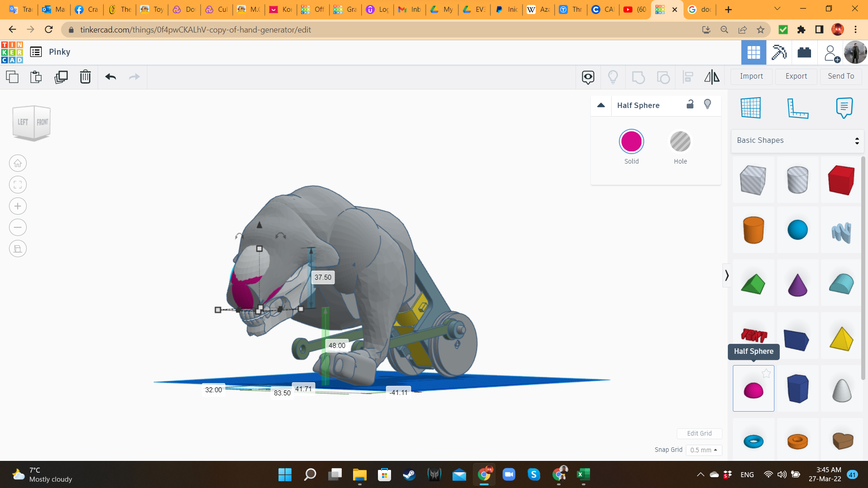Image resolution: width=868 pixels, height=488 pixels.
Task: Click the Duplicate and repeat icon
Action: point(61,77)
